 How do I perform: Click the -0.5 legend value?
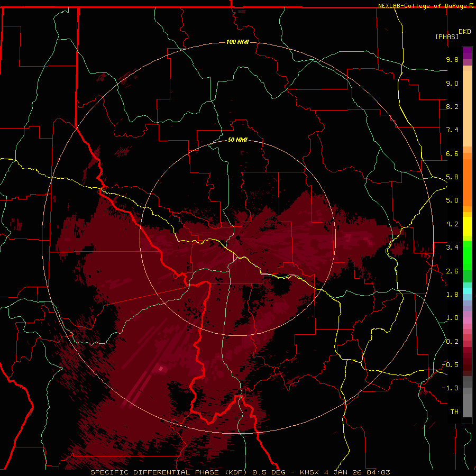[450, 365]
